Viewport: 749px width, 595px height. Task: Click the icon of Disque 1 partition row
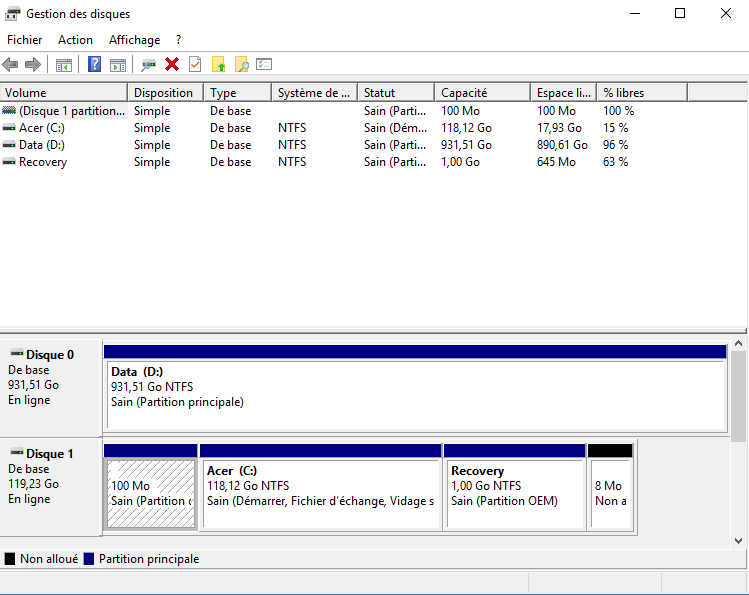coord(9,110)
